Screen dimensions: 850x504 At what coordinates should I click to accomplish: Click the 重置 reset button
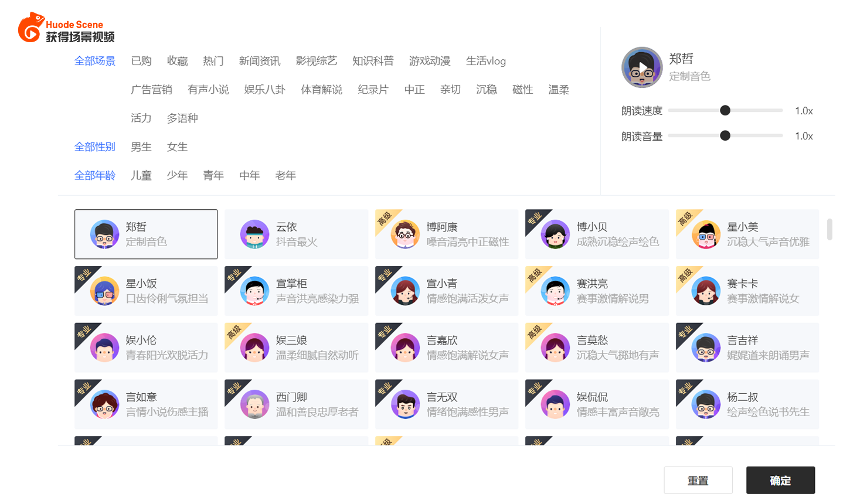point(698,481)
